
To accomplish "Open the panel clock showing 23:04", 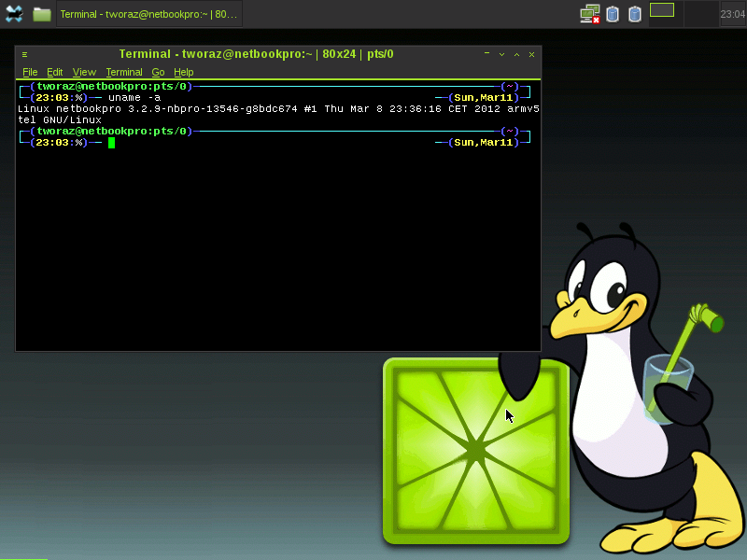I will click(733, 14).
